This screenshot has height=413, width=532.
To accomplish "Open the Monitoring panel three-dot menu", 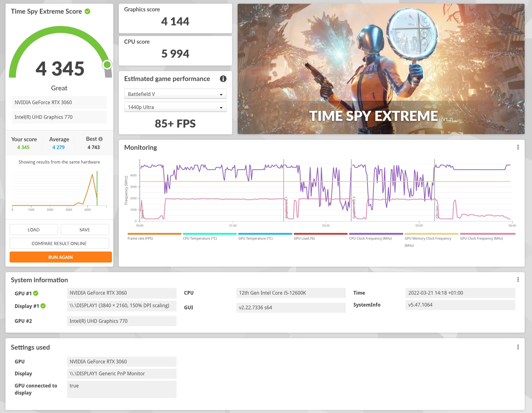I will coord(518,147).
